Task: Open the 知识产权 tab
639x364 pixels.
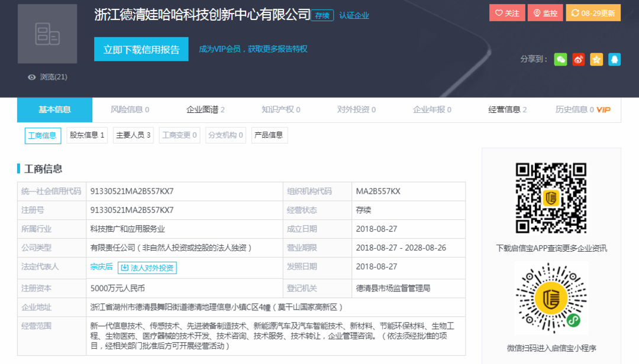Action: [281, 109]
